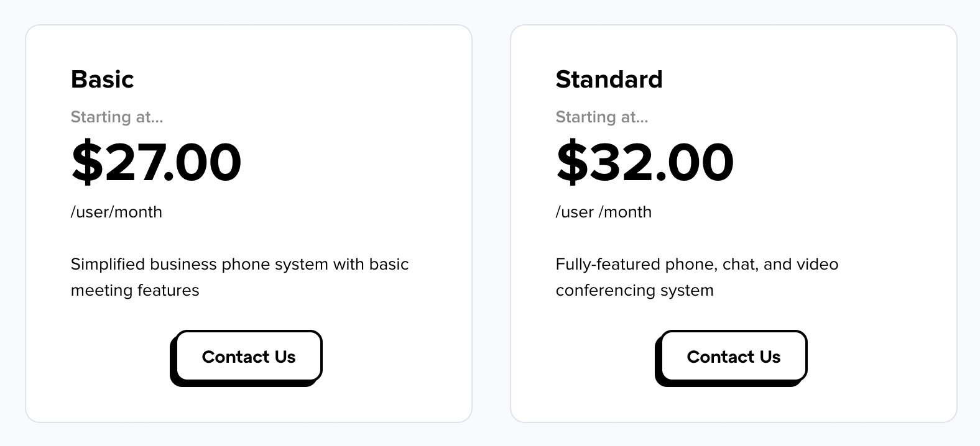980x446 pixels.
Task: Click the word Us in Standard card button
Action: 770,357
